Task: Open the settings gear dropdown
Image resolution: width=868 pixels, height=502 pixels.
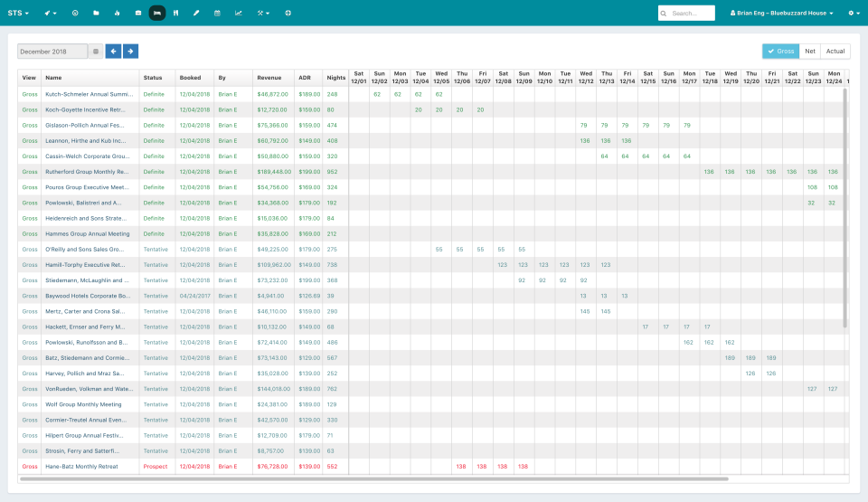Action: click(854, 13)
